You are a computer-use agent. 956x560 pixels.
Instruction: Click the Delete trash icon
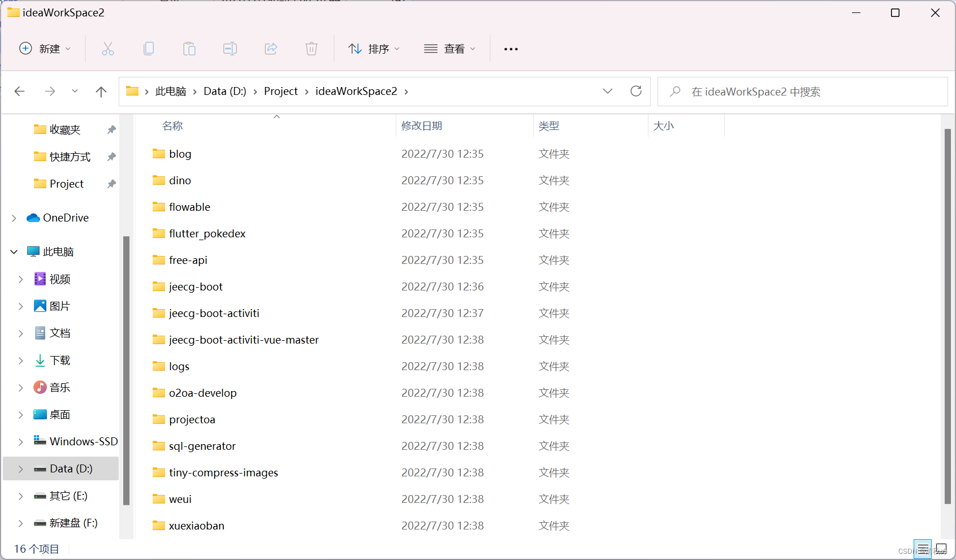click(312, 49)
